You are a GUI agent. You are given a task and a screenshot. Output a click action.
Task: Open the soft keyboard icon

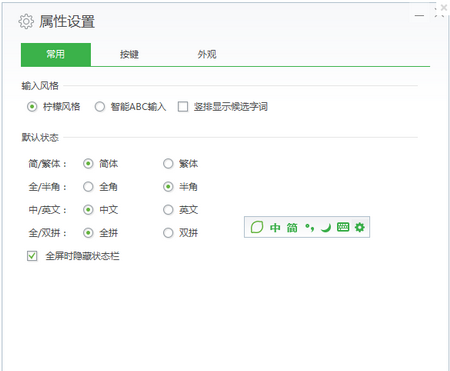(x=343, y=227)
